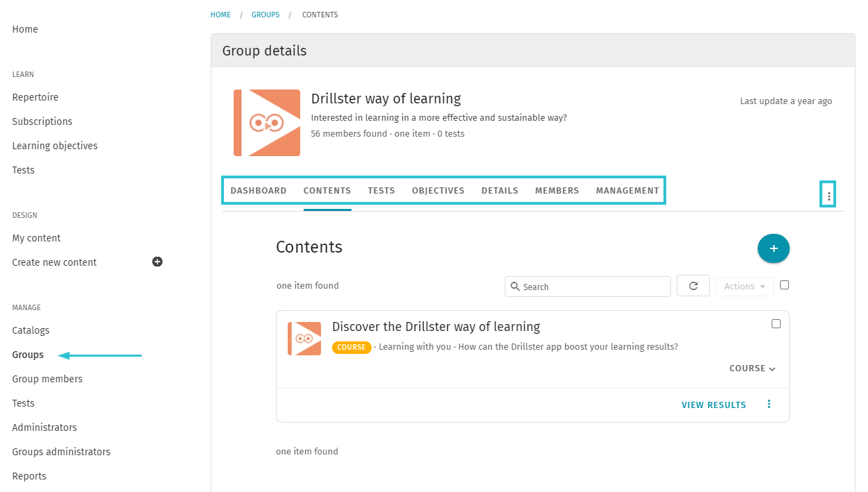Select Reports in the Manage sidebar

pos(29,475)
